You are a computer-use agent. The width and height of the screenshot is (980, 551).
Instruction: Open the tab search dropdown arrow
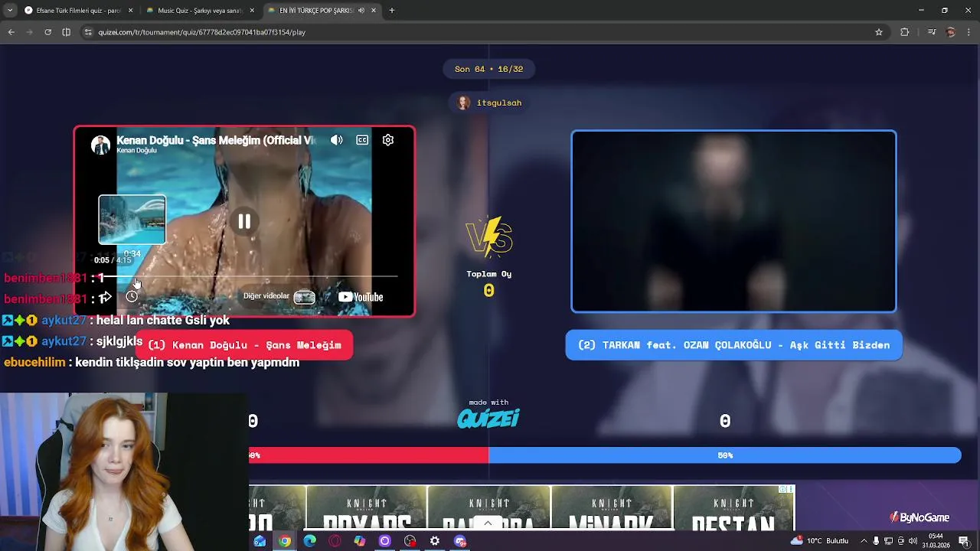pyautogui.click(x=10, y=11)
